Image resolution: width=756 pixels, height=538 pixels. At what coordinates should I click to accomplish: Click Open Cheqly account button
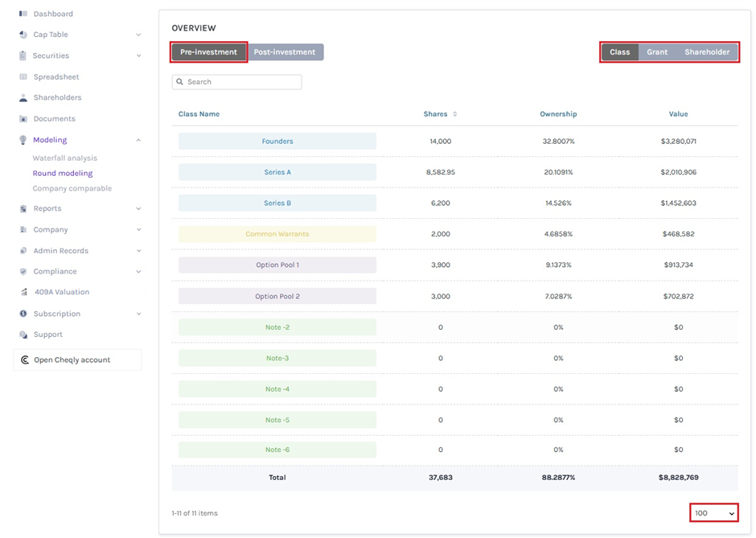77,360
